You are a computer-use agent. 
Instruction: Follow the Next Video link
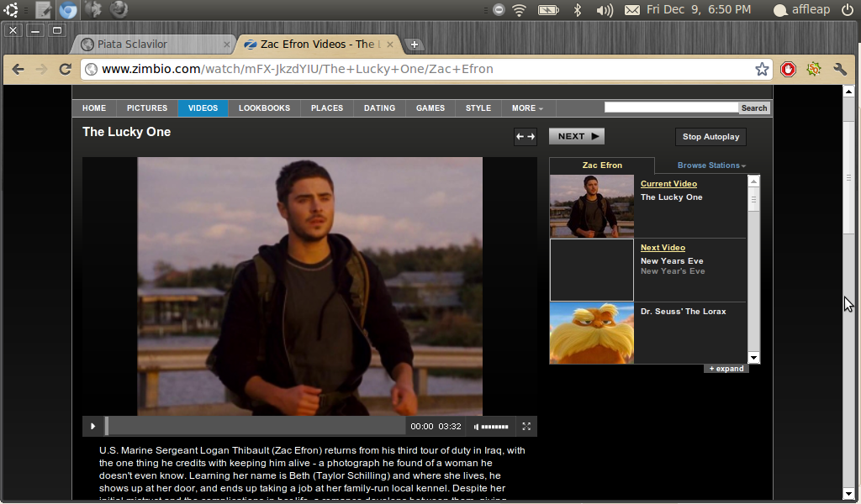coord(663,247)
